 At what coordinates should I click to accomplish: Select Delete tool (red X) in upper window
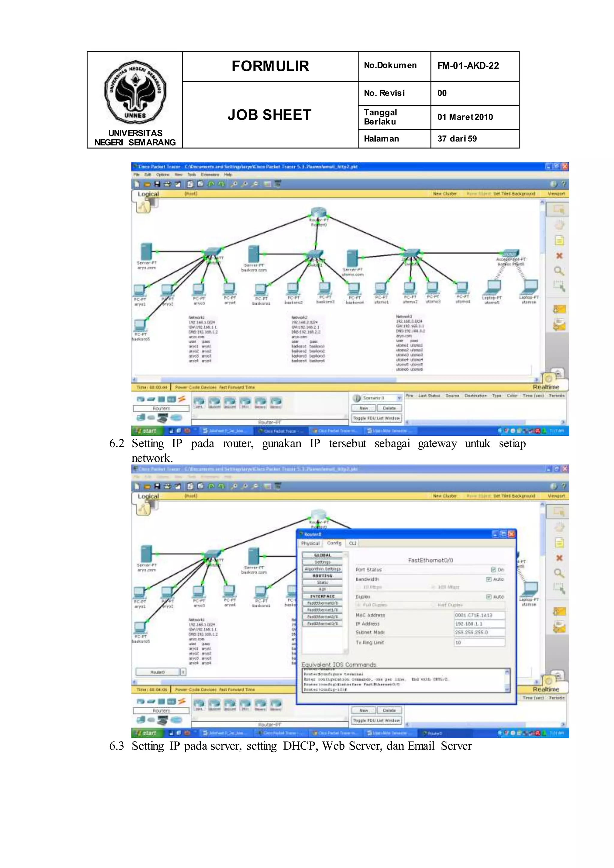pyautogui.click(x=559, y=256)
